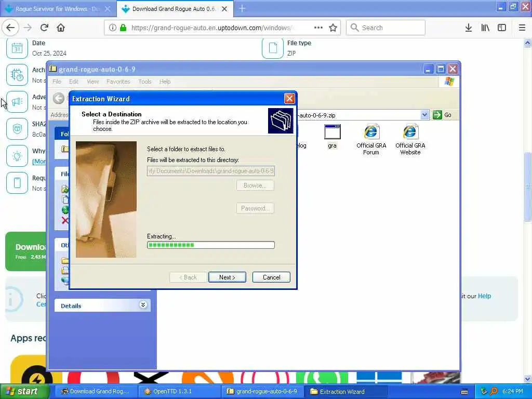Screen dimensions: 532x399
Task: Open a new Firefox tab
Action: point(242,8)
